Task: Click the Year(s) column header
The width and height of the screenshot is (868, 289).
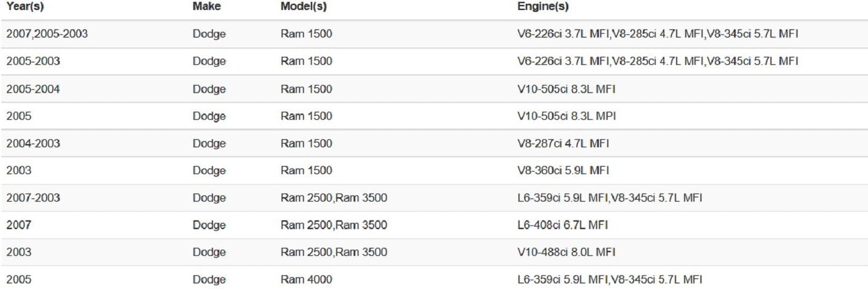Action: point(25,7)
